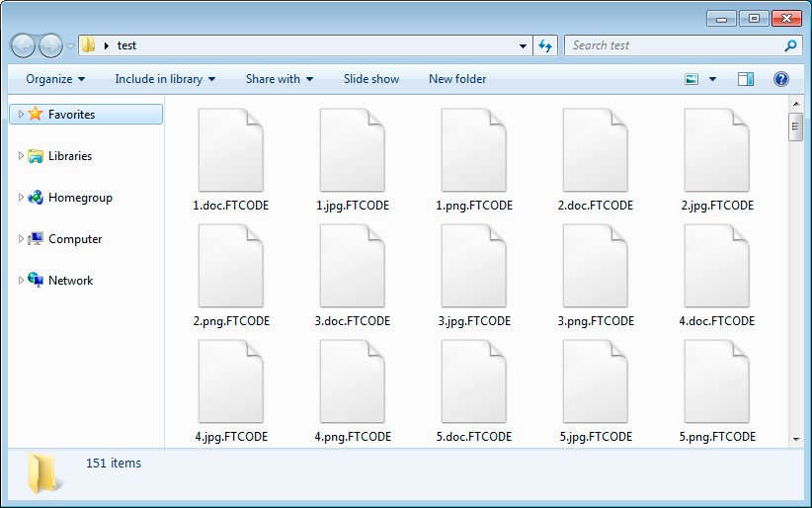The height and width of the screenshot is (508, 812).
Task: Open the Include in library menu
Action: pyautogui.click(x=165, y=79)
